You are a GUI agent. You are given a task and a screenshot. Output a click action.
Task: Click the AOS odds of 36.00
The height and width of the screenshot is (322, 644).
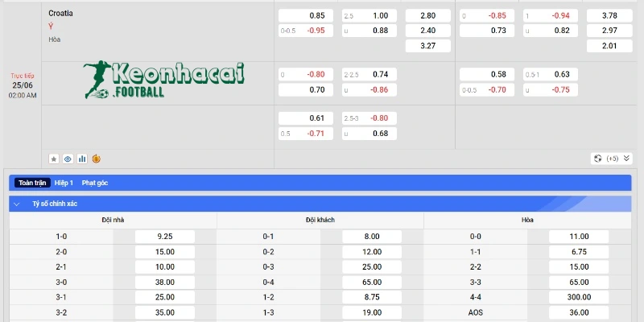tap(579, 312)
